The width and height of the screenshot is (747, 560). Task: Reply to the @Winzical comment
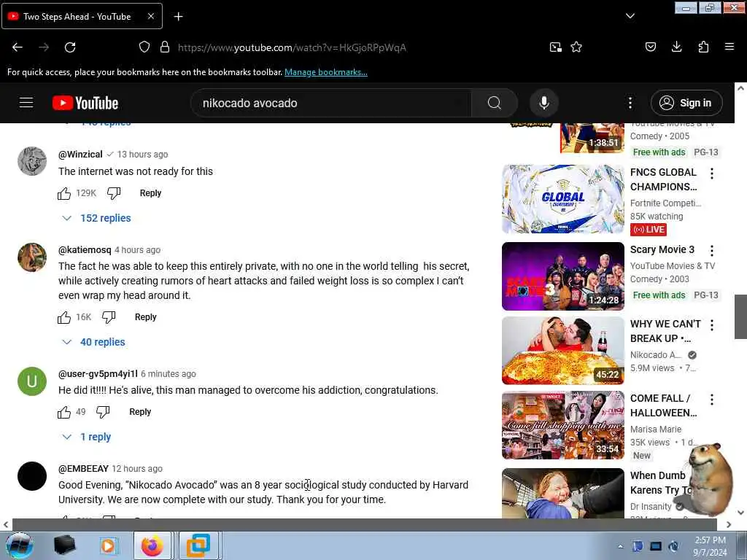click(150, 193)
